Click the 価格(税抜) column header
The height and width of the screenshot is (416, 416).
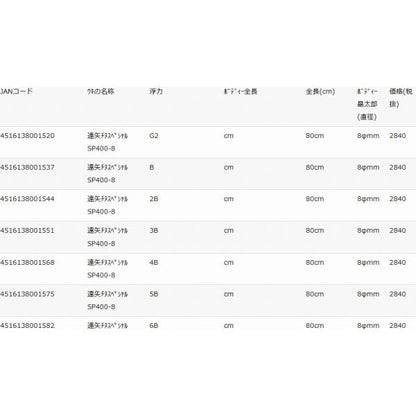tap(401, 98)
